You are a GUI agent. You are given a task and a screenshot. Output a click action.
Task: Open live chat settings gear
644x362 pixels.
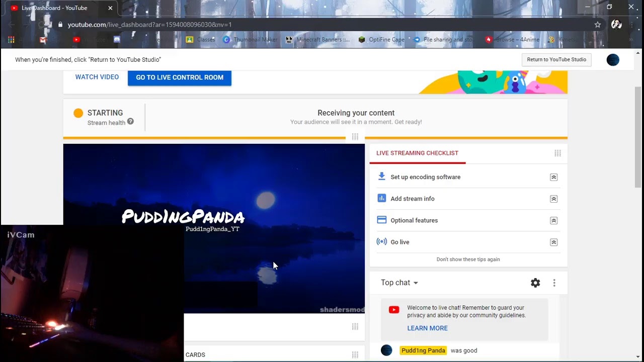tap(535, 283)
